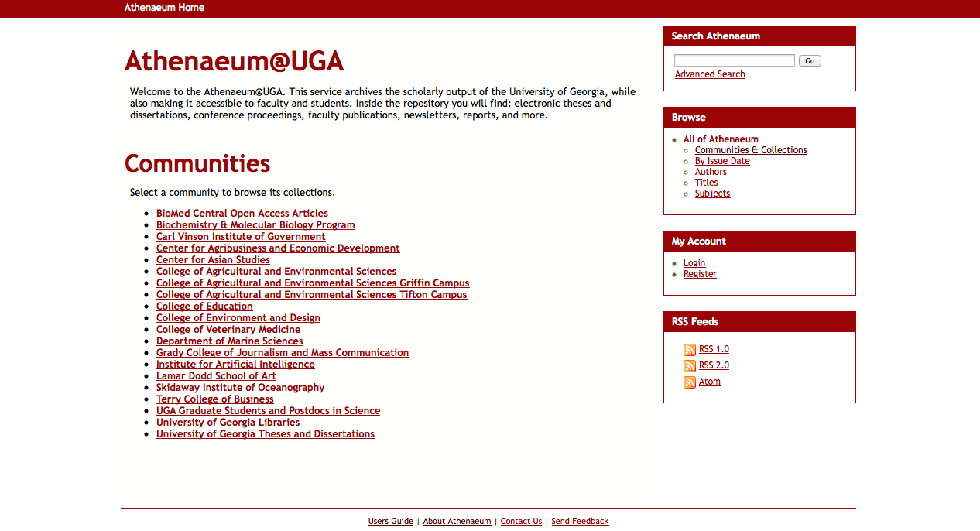Browse by Titles
The image size is (980, 531).
coord(707,183)
